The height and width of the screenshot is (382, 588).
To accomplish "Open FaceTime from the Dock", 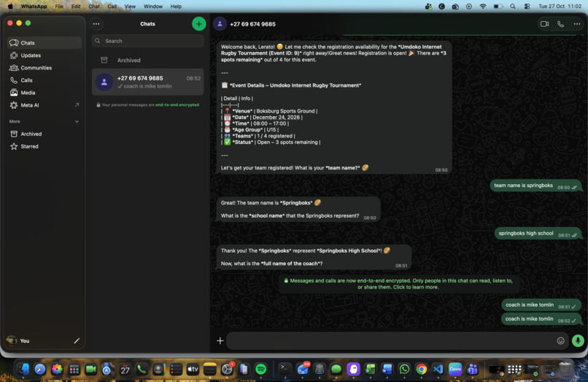I will pos(90,370).
